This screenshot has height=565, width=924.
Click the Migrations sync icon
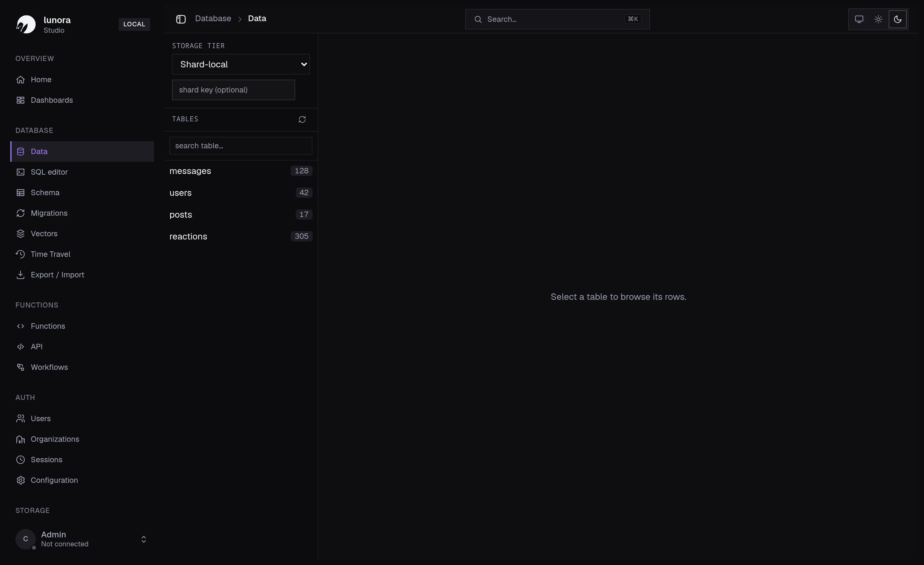pos(21,213)
